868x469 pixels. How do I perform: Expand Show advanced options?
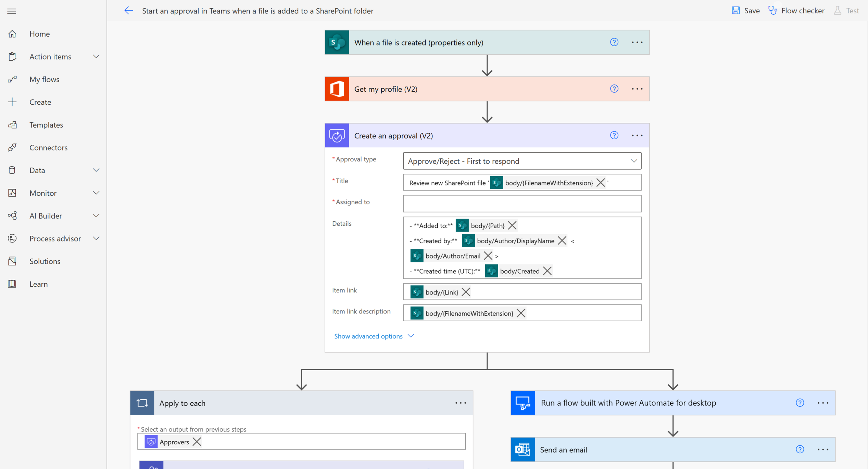pos(374,336)
